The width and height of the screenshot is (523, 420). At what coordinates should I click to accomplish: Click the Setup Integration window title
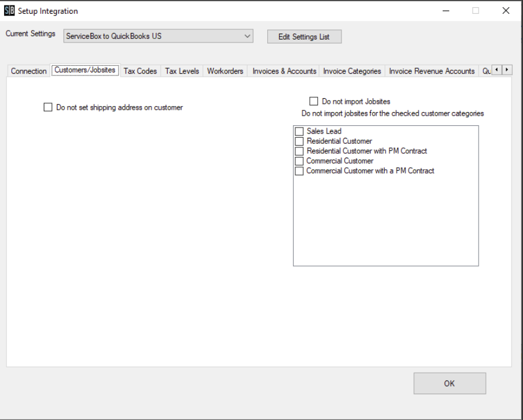pos(48,11)
